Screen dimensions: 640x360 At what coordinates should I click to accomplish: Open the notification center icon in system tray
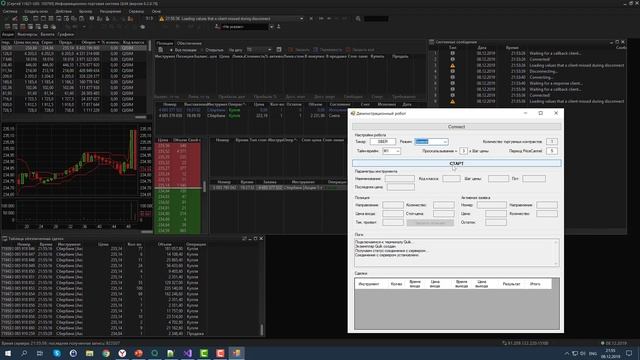coord(629,353)
